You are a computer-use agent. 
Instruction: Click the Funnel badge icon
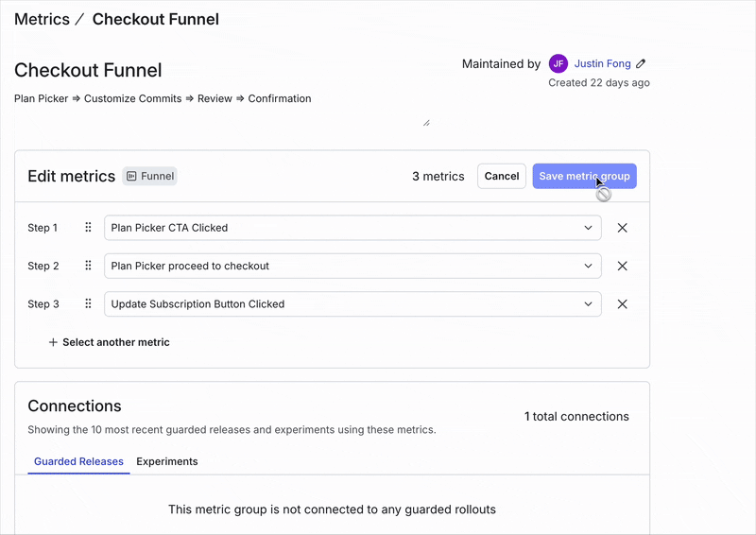[131, 176]
